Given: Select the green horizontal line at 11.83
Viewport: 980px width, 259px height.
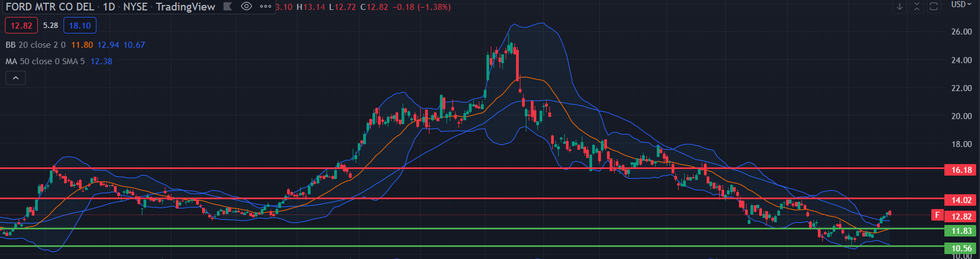Looking at the screenshot, I should coord(471,228).
